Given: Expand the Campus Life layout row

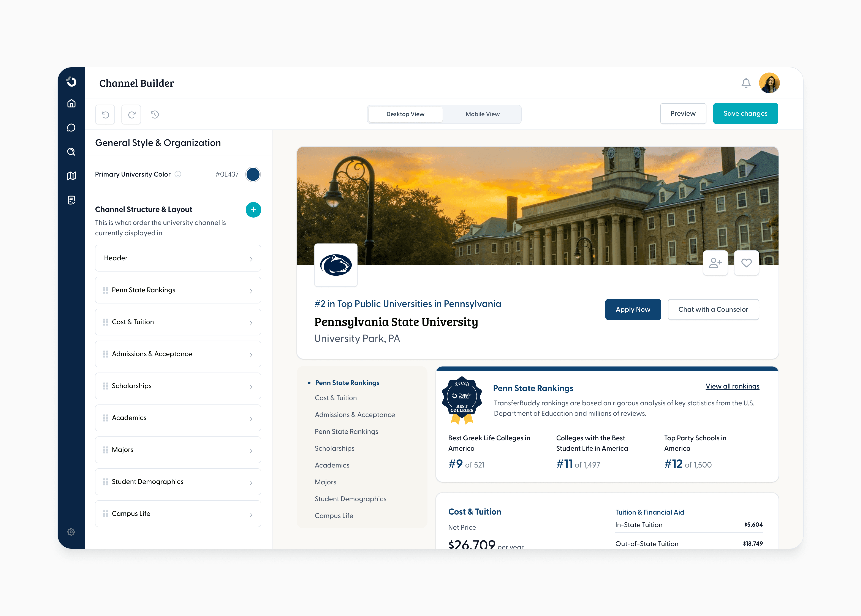Looking at the screenshot, I should [x=178, y=514].
